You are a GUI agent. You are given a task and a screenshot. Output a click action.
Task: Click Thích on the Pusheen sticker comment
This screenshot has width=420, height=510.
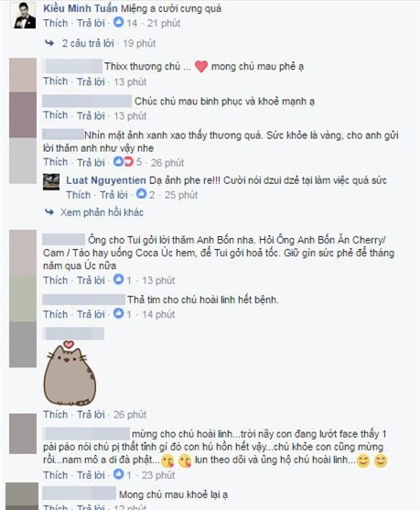pos(56,415)
